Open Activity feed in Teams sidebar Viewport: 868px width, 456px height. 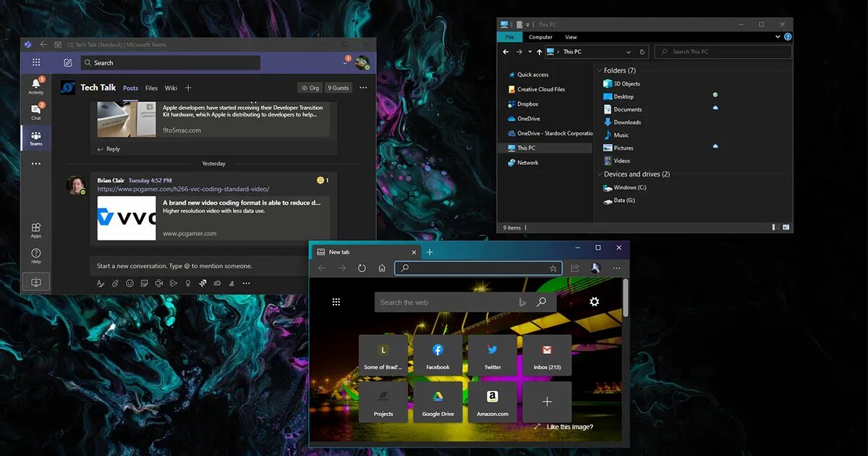pyautogui.click(x=36, y=86)
